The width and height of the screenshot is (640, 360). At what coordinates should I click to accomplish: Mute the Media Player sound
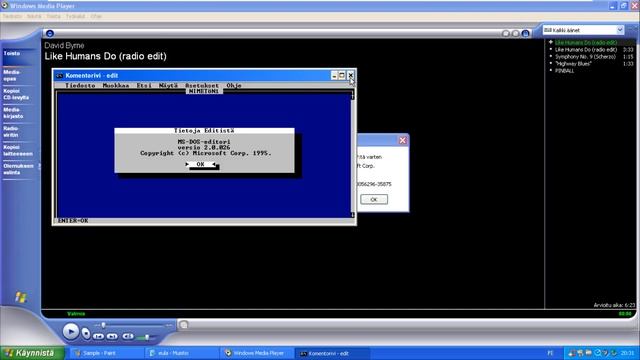[128, 336]
